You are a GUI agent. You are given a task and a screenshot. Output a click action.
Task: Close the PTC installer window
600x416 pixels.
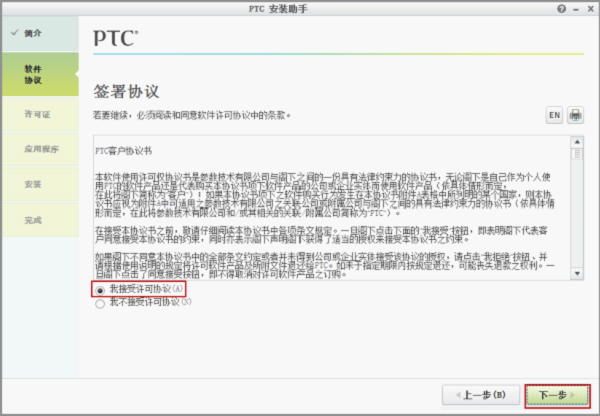(590, 8)
